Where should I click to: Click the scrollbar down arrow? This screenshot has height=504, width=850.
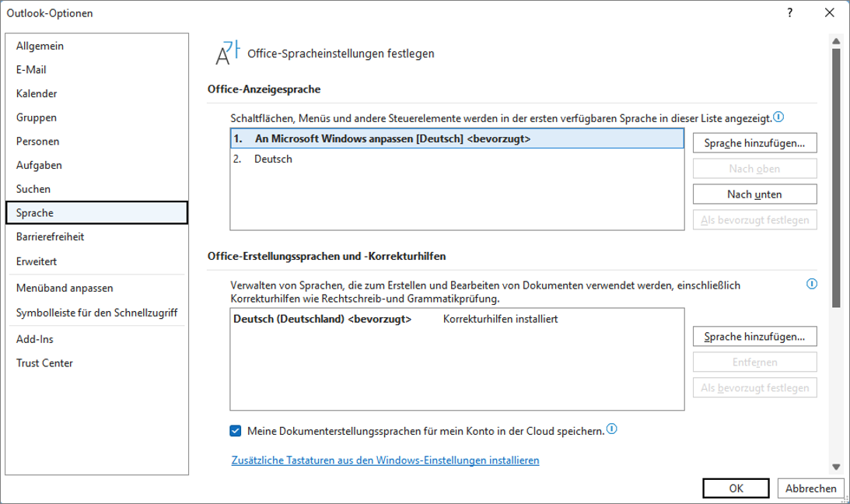(x=836, y=467)
